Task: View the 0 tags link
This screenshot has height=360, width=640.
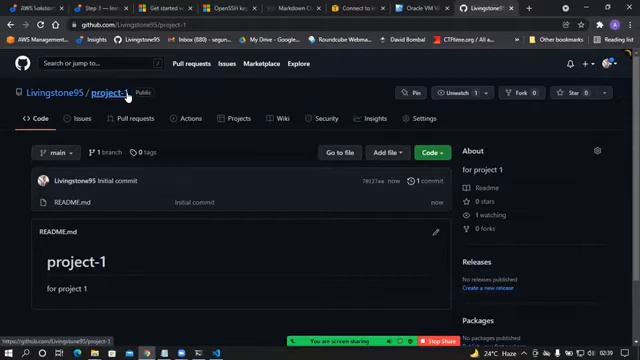Action: click(x=143, y=153)
